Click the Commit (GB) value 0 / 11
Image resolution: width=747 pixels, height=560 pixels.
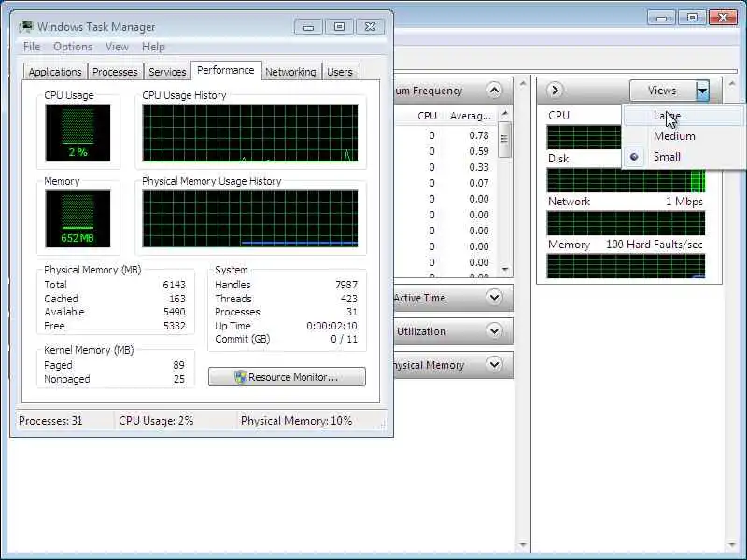pos(344,339)
